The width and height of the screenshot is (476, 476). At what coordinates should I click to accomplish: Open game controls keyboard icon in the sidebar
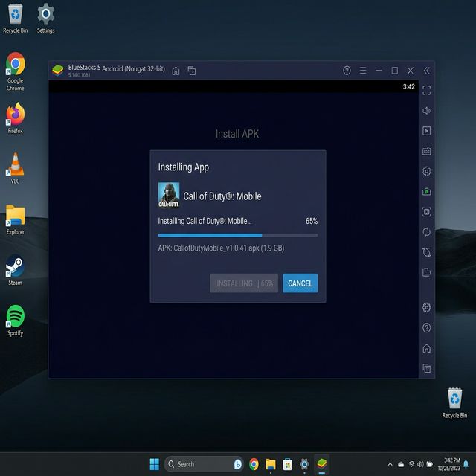426,151
